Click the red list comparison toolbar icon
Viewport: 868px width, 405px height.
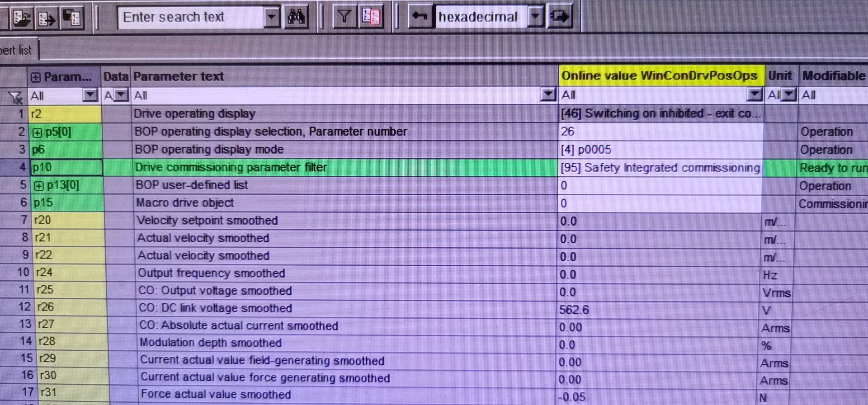point(371,17)
